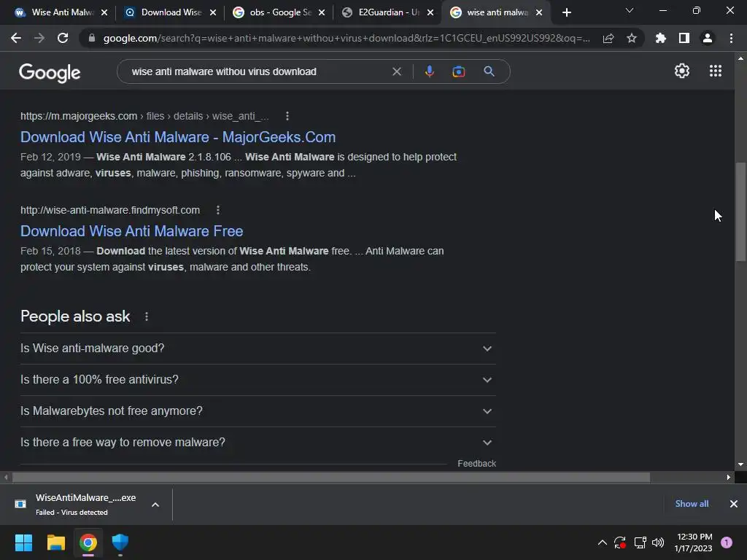Go back to the previous page
This screenshot has height=560, width=747.
coord(16,38)
